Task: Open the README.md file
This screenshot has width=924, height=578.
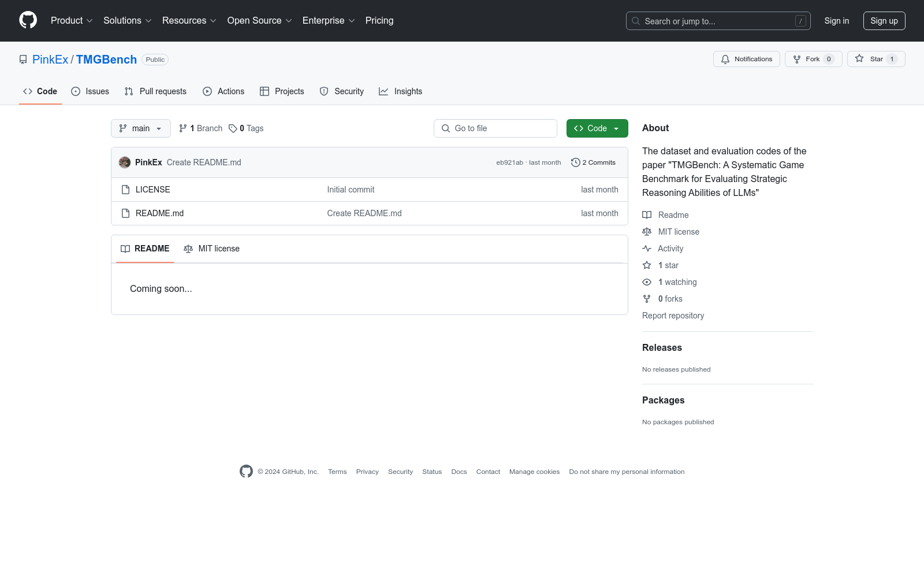Action: 160,213
